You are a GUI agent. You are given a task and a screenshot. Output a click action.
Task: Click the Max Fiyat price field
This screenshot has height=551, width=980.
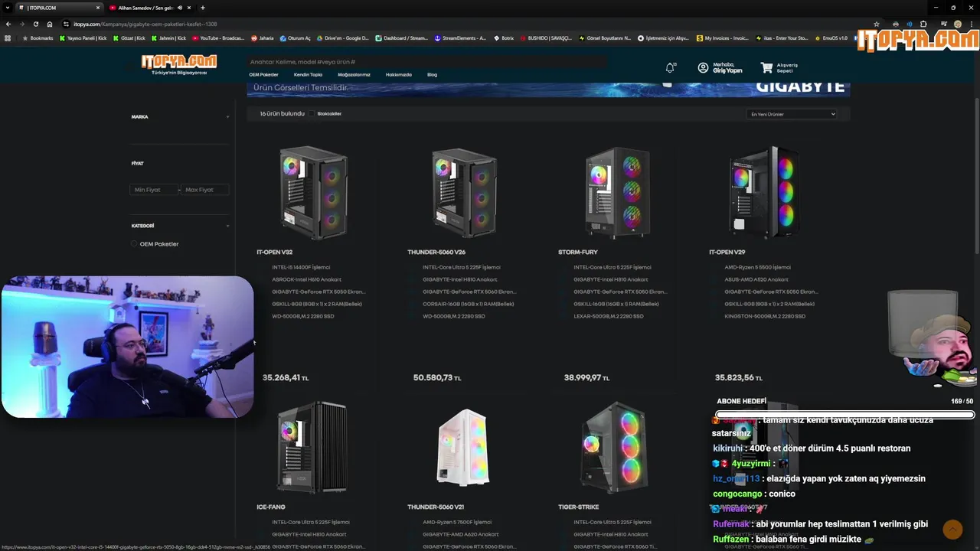205,190
